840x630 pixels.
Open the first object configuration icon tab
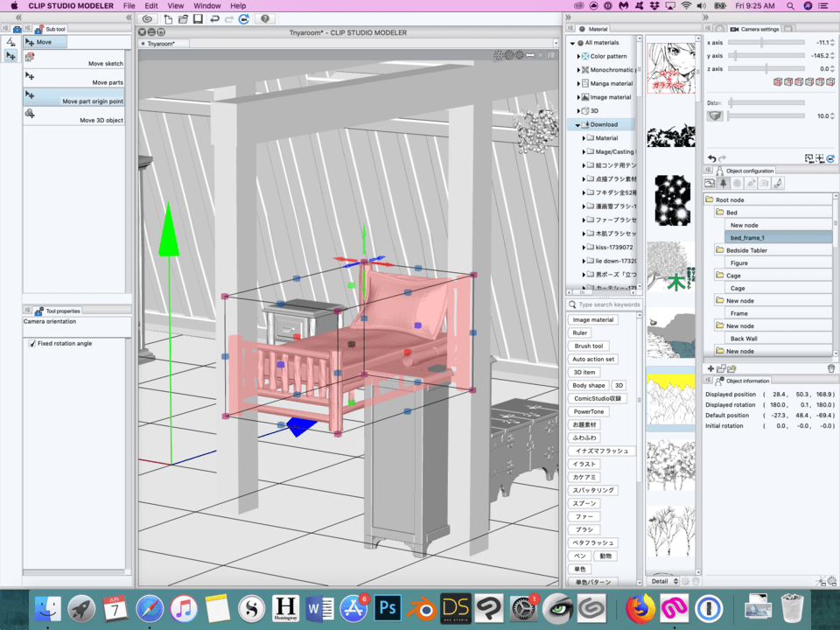tap(710, 183)
